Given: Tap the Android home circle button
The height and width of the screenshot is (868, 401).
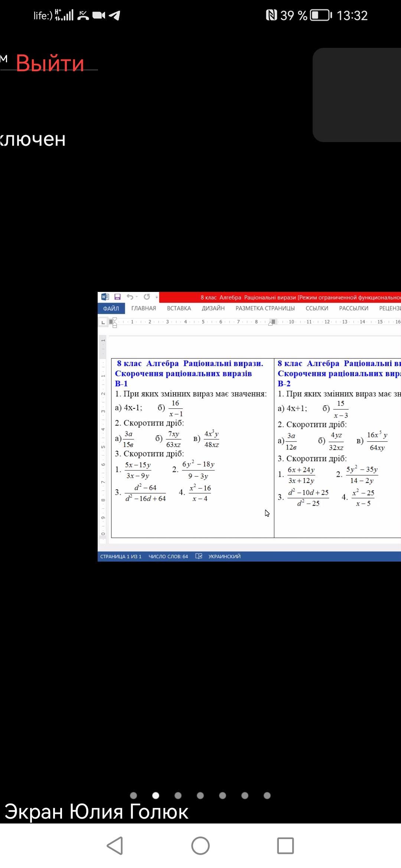Looking at the screenshot, I should (x=200, y=846).
